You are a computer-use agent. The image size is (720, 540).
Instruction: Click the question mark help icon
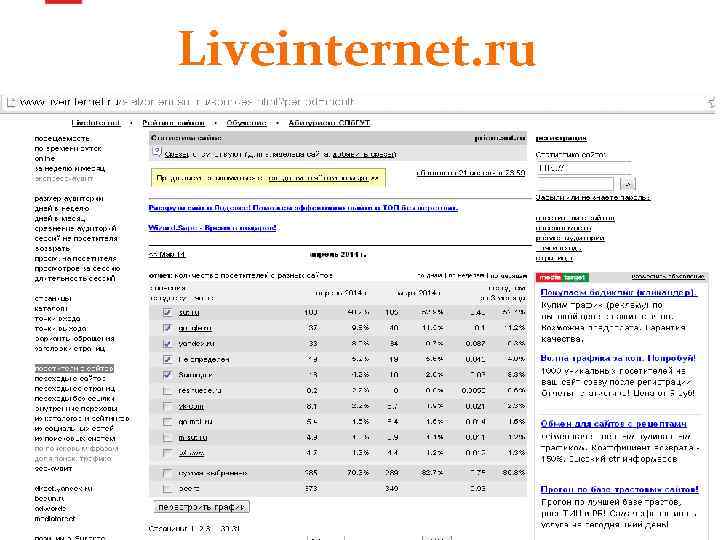pyautogui.click(x=157, y=151)
